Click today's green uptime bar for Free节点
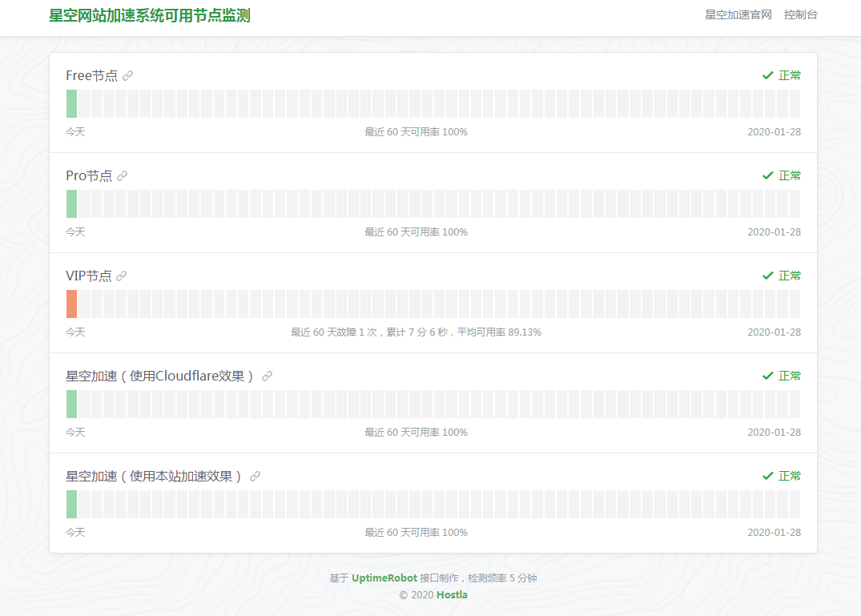This screenshot has width=861, height=616. [71, 104]
